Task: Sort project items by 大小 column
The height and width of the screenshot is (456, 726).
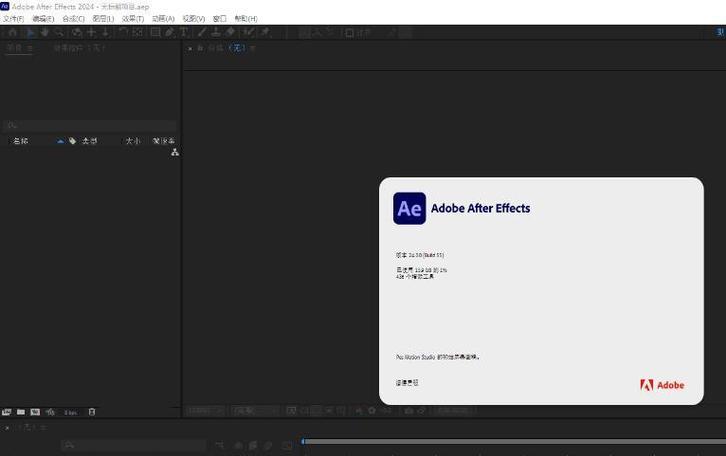Action: click(133, 141)
